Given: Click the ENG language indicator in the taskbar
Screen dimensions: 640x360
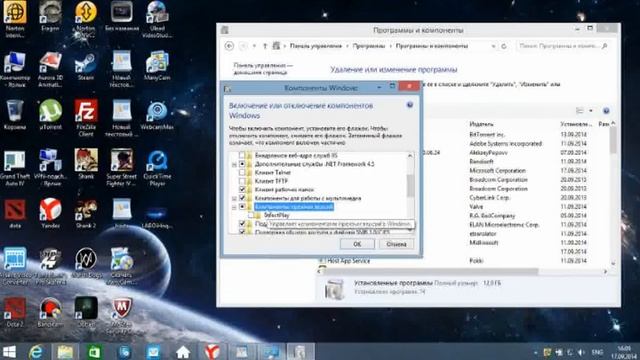Looking at the screenshot, I should 597,352.
